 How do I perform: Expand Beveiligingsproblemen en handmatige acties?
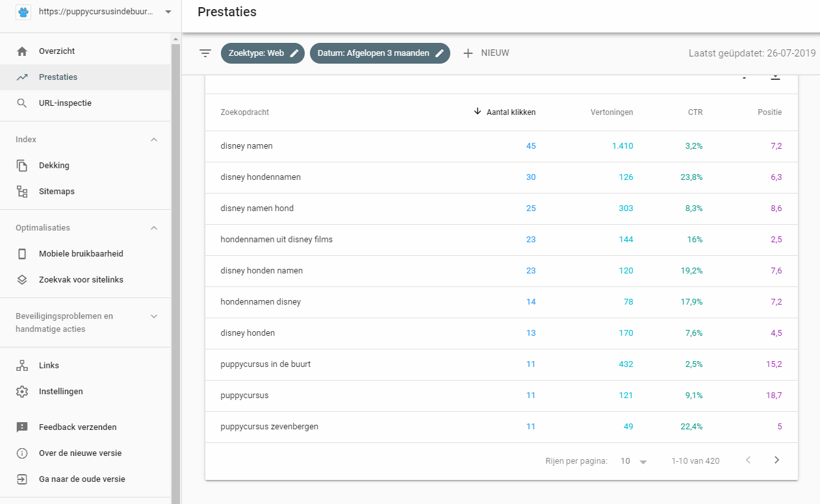154,316
